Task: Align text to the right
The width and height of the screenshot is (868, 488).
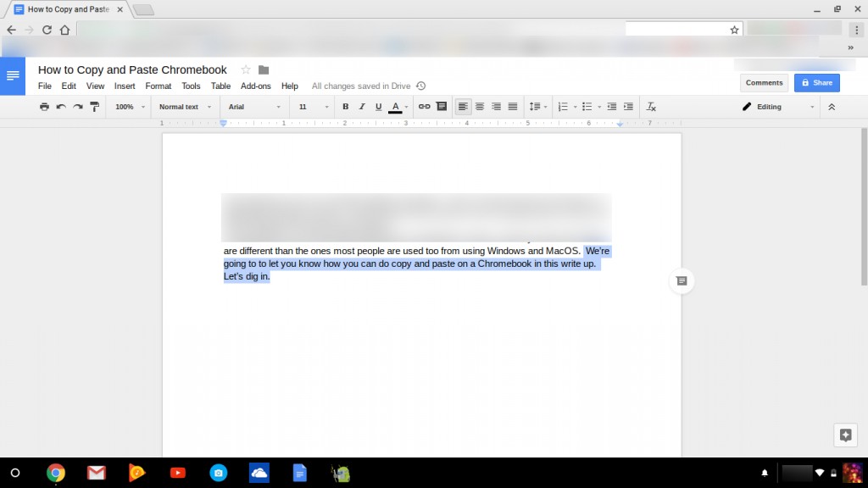Action: pyautogui.click(x=496, y=107)
